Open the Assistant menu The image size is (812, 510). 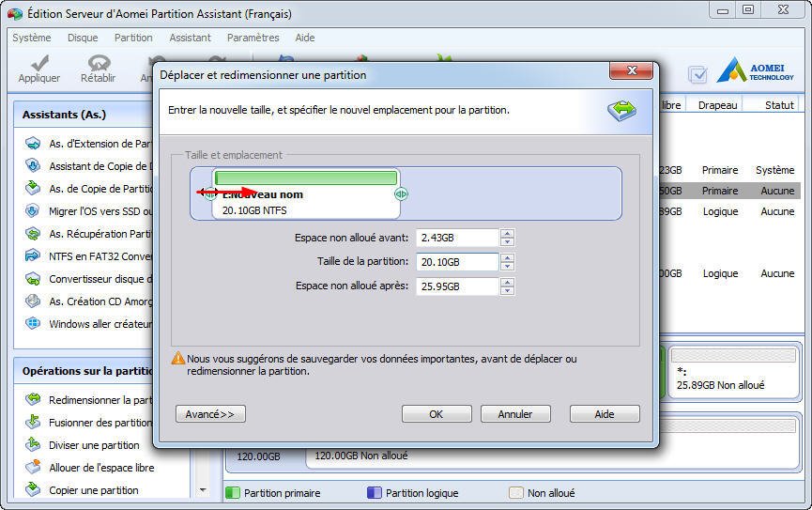(x=190, y=38)
